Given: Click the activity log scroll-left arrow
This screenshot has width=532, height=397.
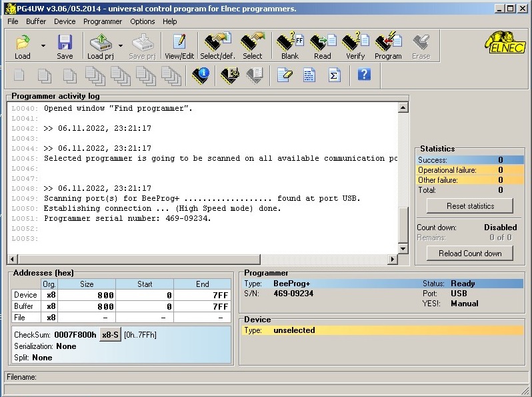Looking at the screenshot, I should tap(13, 259).
